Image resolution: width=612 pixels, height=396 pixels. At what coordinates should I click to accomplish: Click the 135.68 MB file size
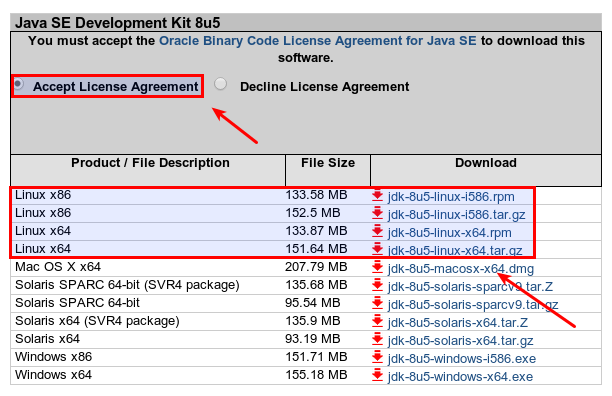coord(316,285)
